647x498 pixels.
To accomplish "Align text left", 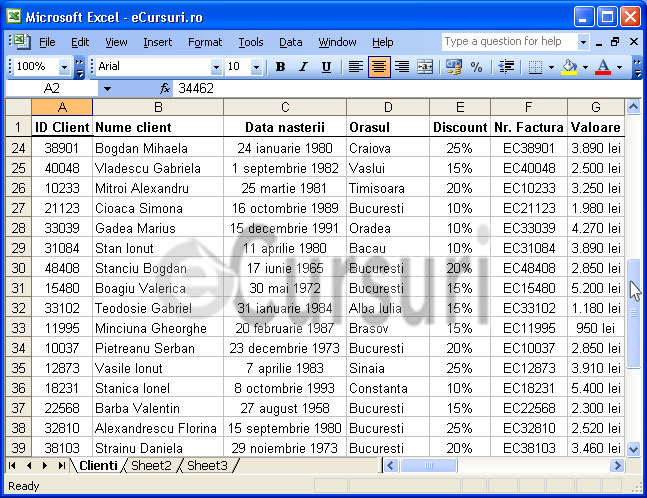I will pos(356,66).
